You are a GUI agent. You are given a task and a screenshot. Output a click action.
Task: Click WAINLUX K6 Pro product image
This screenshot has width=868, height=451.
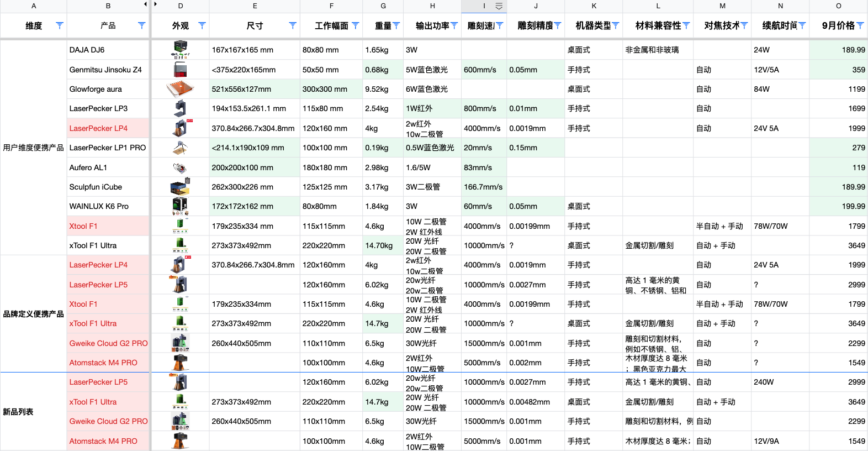(180, 206)
